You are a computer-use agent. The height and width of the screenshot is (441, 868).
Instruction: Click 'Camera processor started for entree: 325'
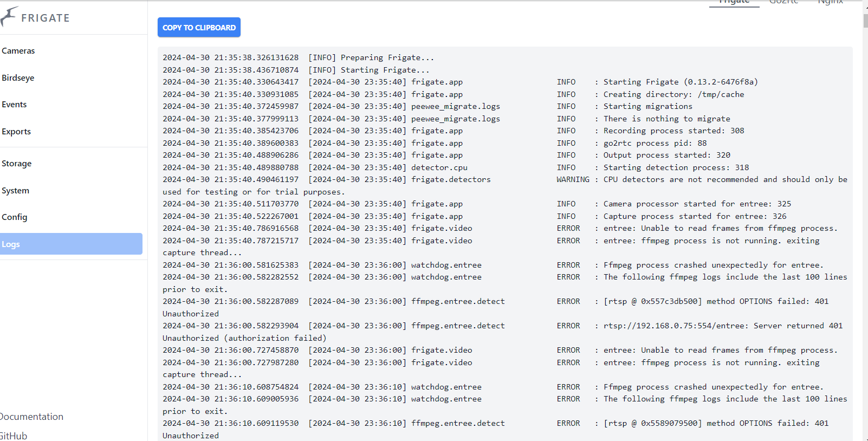click(697, 204)
